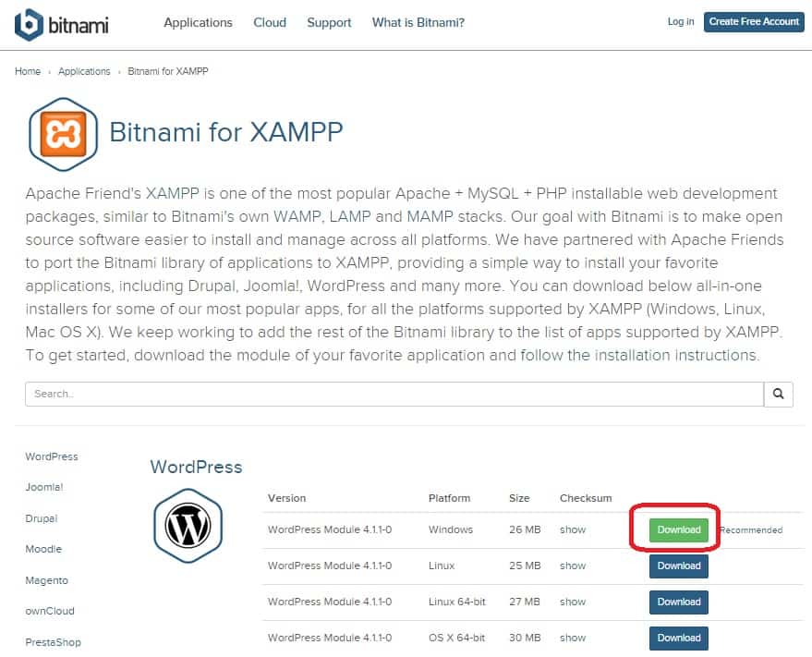The height and width of the screenshot is (657, 812).
Task: Click the 26 MB size cell
Action: click(525, 529)
